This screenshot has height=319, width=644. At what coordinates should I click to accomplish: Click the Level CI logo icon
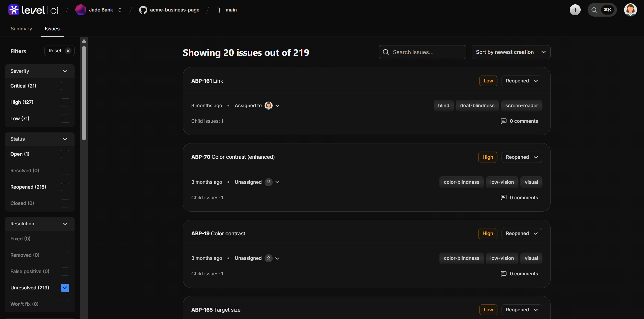(x=14, y=10)
